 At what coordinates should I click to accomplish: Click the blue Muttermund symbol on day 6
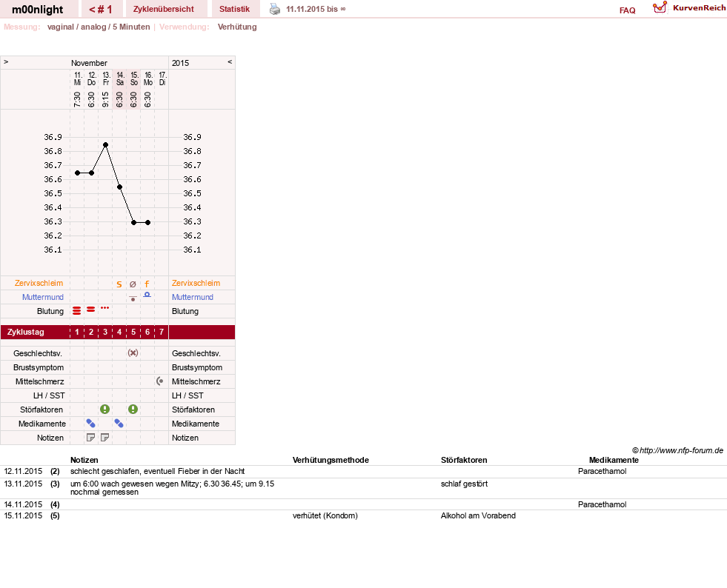[147, 295]
